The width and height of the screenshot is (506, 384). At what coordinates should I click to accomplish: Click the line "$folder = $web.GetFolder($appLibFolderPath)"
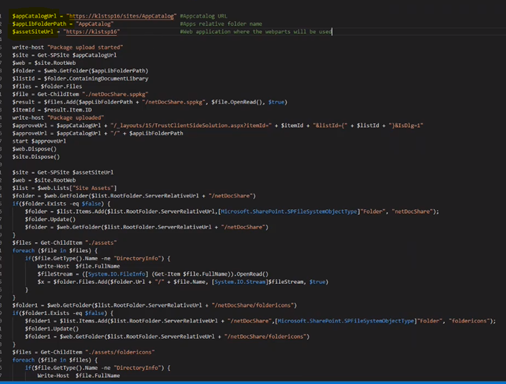click(x=80, y=71)
